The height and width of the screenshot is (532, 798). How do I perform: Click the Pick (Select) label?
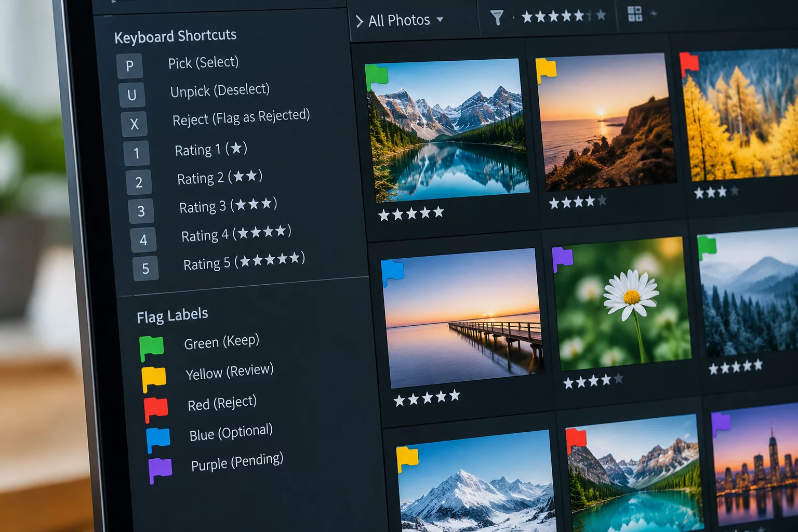pos(203,63)
